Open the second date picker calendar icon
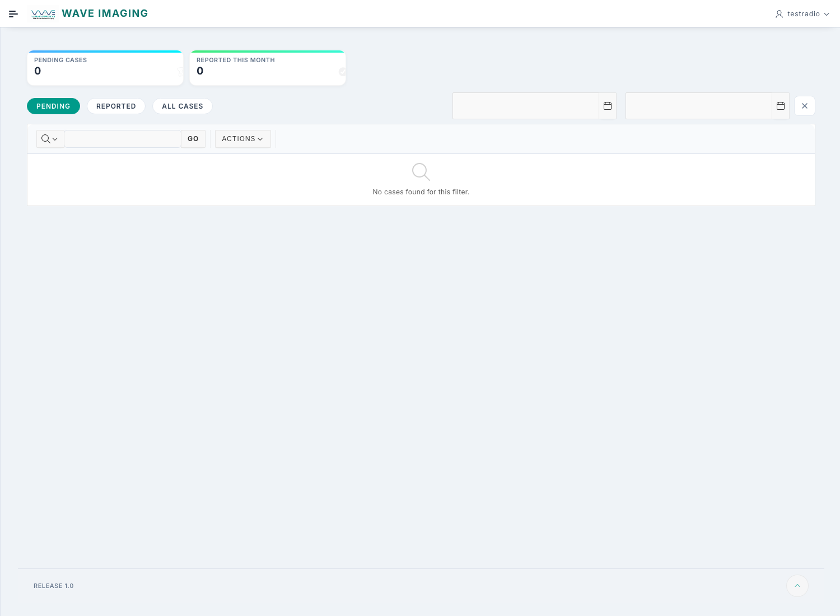Viewport: 840px width, 616px height. (781, 106)
